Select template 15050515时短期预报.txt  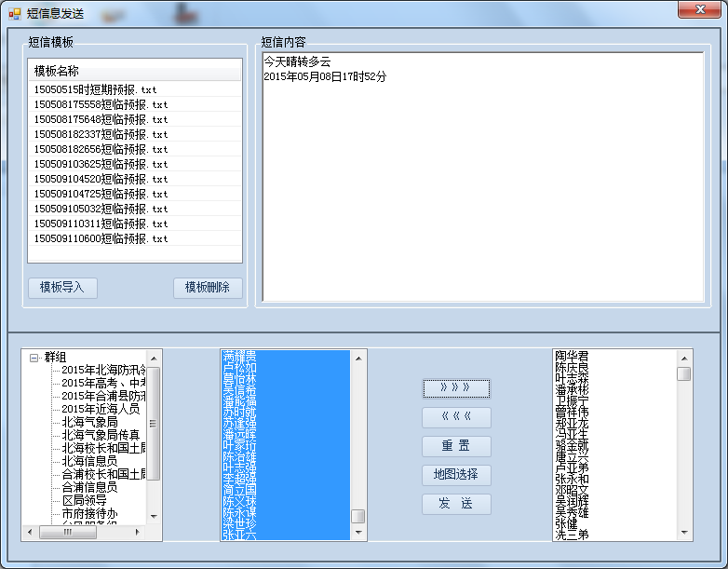101,89
